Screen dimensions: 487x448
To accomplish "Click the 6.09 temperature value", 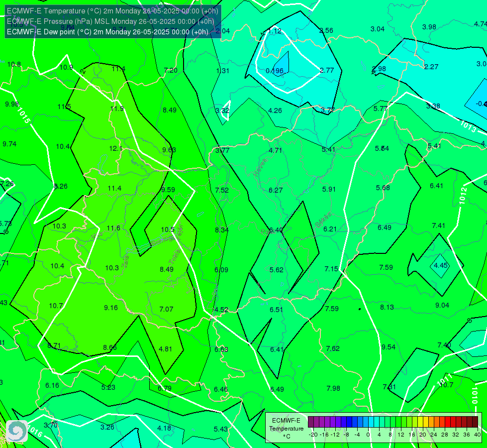I will (221, 270).
